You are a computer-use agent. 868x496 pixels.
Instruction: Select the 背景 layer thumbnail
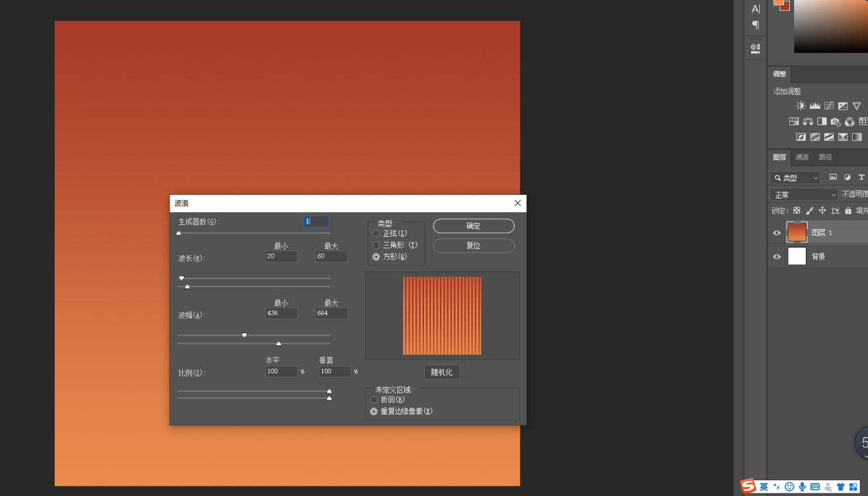coord(797,257)
